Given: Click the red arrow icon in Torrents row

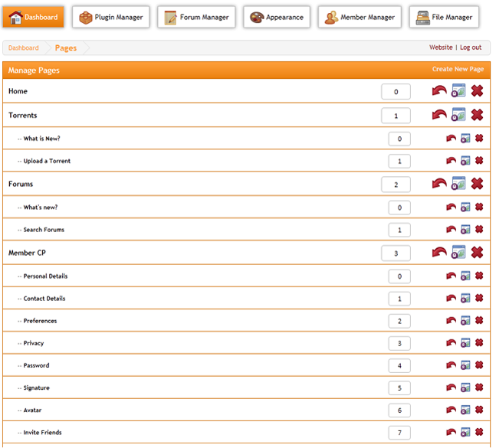Looking at the screenshot, I should tap(439, 115).
